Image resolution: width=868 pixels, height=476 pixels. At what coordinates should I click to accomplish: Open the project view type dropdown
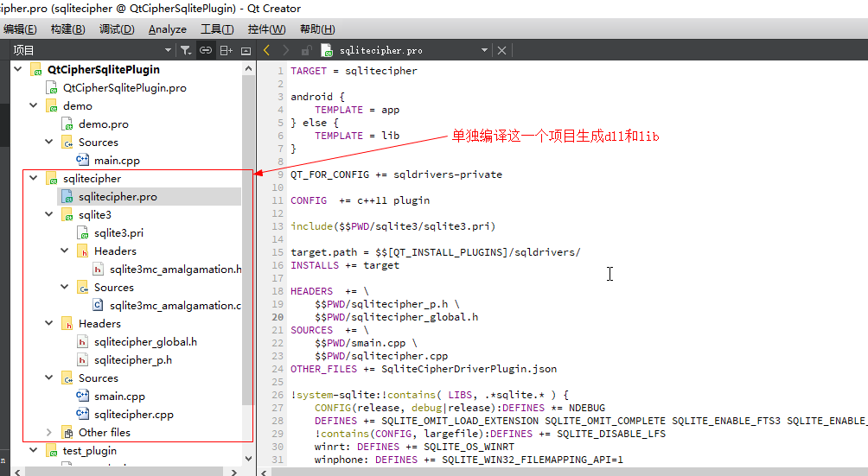(x=168, y=50)
